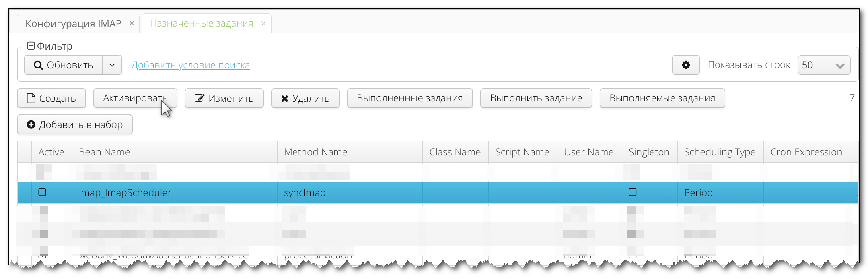
Task: Select the Назначенные задания tab
Action: click(x=201, y=24)
